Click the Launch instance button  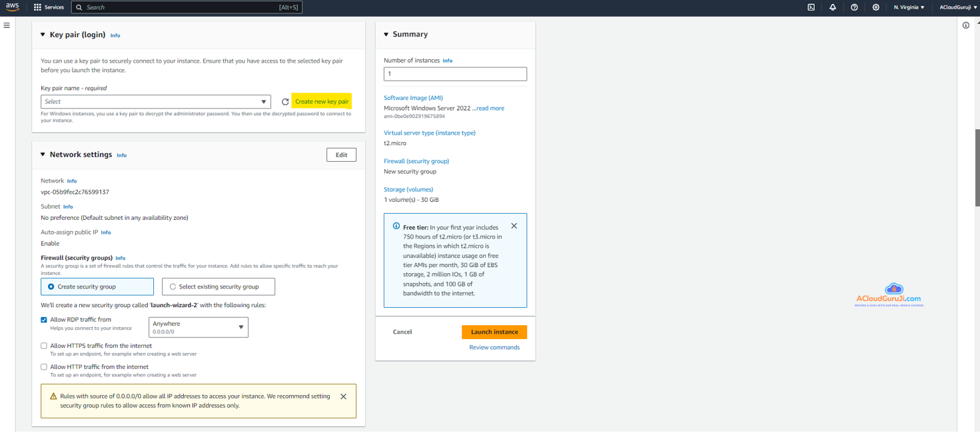click(494, 332)
